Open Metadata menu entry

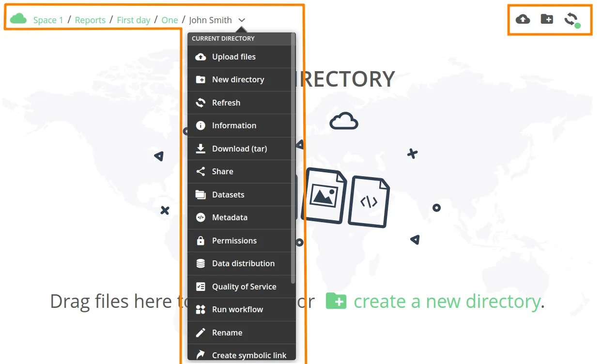click(x=230, y=218)
